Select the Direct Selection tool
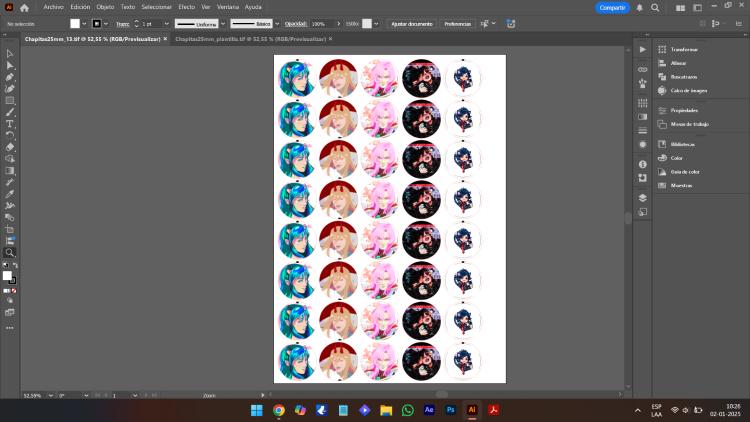Viewport: 750px width, 422px height. (10, 65)
